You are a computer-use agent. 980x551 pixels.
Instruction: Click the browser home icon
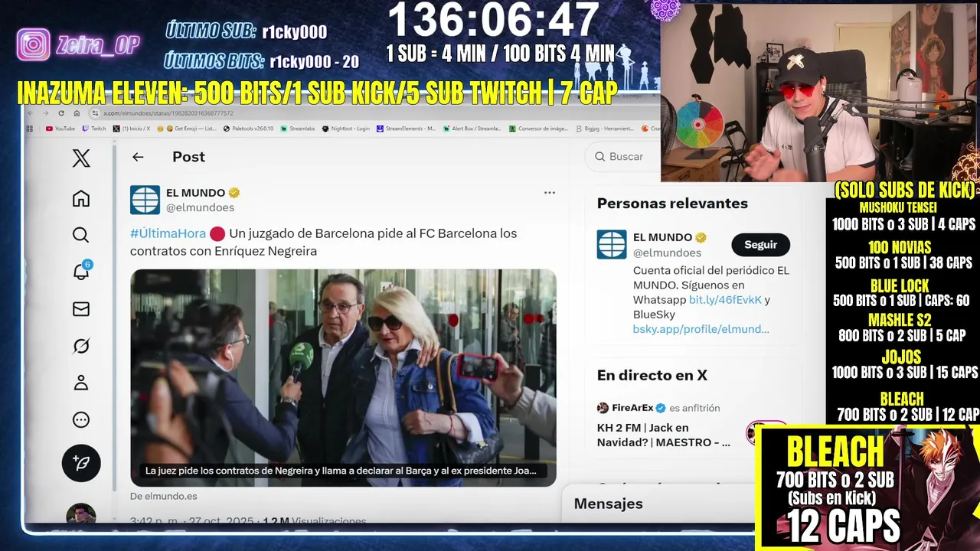pos(77,113)
